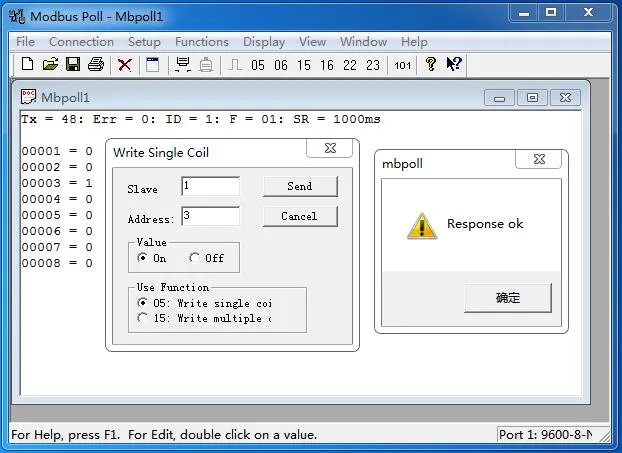Viewport: 622px width, 453px height.
Task: Click the Tx = 48 status line
Action: 201,119
